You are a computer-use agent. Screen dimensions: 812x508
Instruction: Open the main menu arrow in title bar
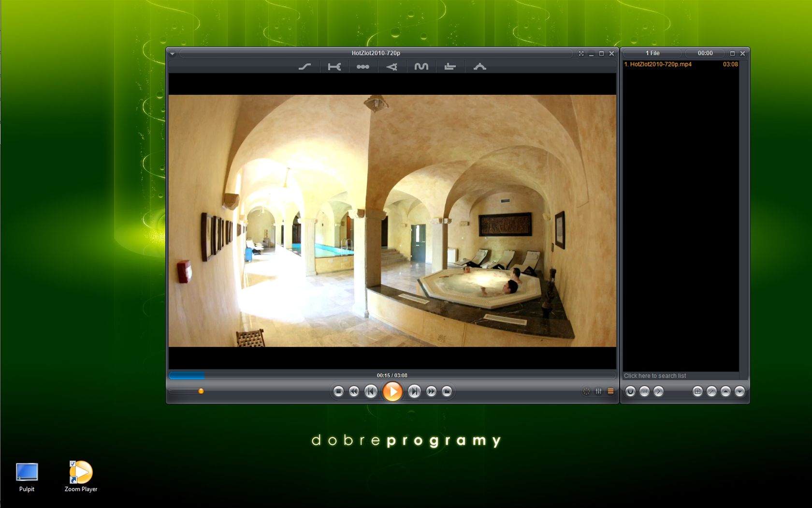point(173,54)
